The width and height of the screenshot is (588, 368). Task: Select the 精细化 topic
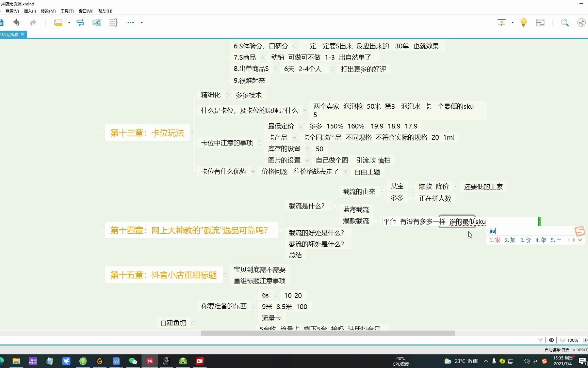point(211,95)
